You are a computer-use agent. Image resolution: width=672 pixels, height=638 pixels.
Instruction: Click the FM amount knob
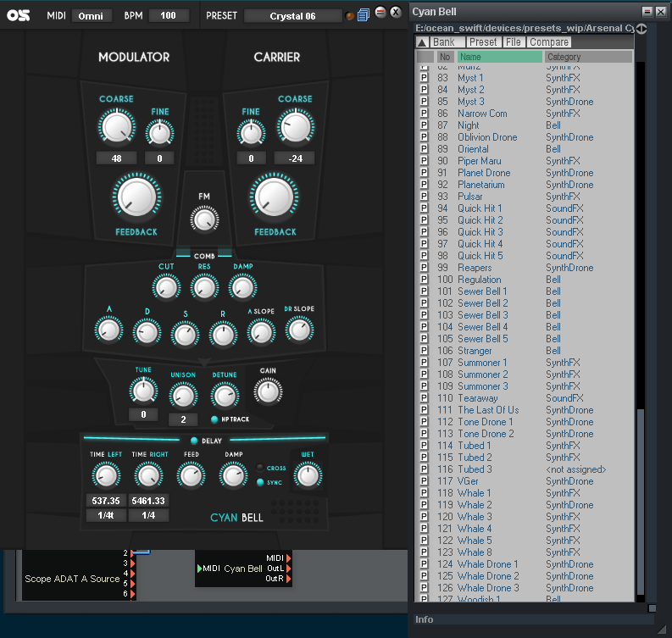pyautogui.click(x=203, y=219)
